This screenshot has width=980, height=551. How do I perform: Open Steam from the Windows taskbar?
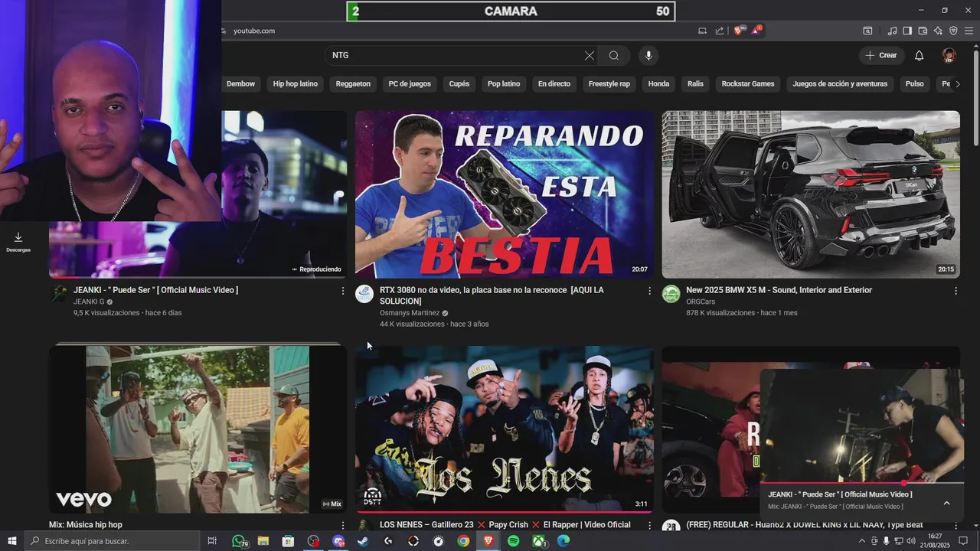pyautogui.click(x=363, y=541)
